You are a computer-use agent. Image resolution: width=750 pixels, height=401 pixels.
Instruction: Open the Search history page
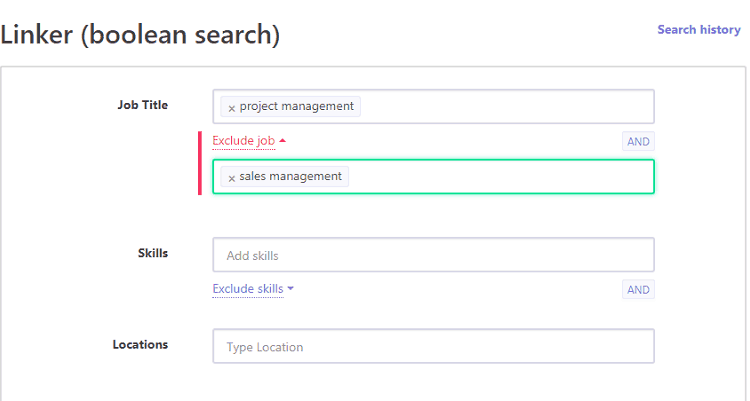click(699, 30)
